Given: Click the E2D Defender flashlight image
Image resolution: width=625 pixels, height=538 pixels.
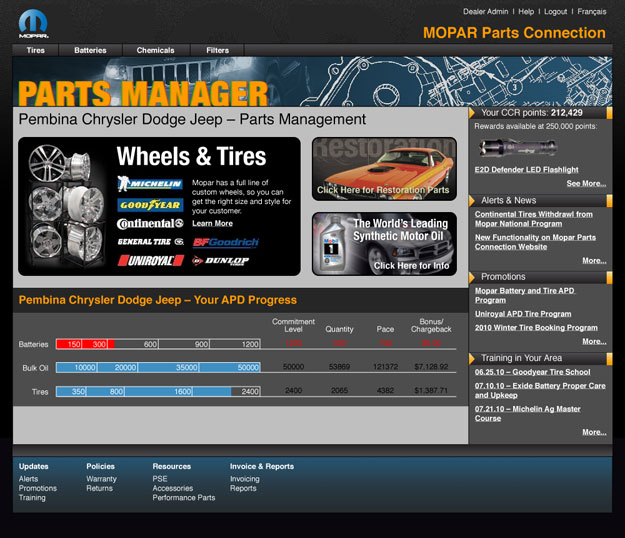Looking at the screenshot, I should pos(518,148).
